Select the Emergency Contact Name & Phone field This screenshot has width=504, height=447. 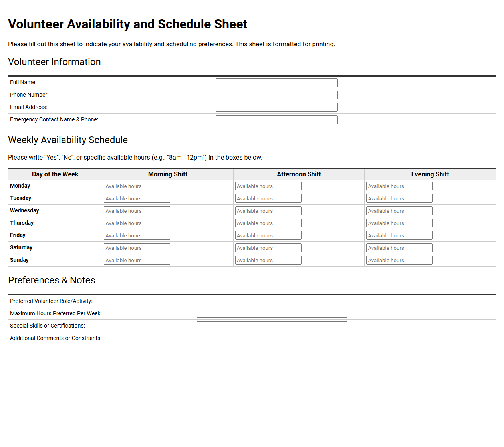pos(276,120)
